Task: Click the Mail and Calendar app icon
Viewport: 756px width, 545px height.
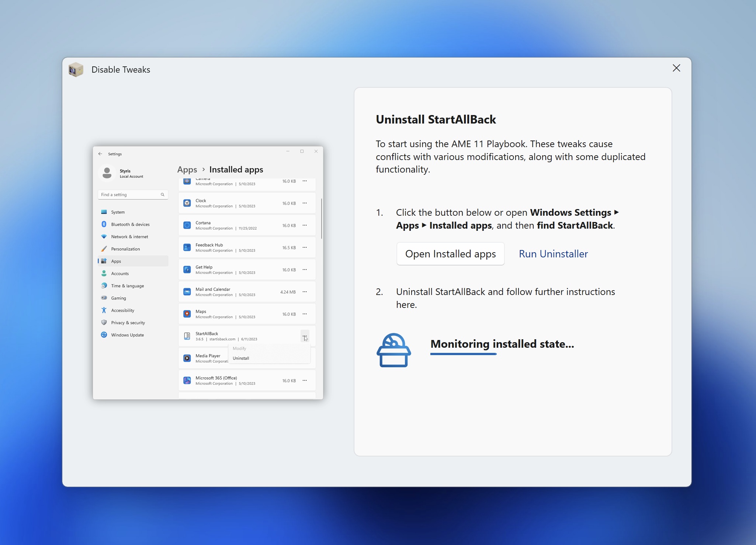Action: coord(187,292)
